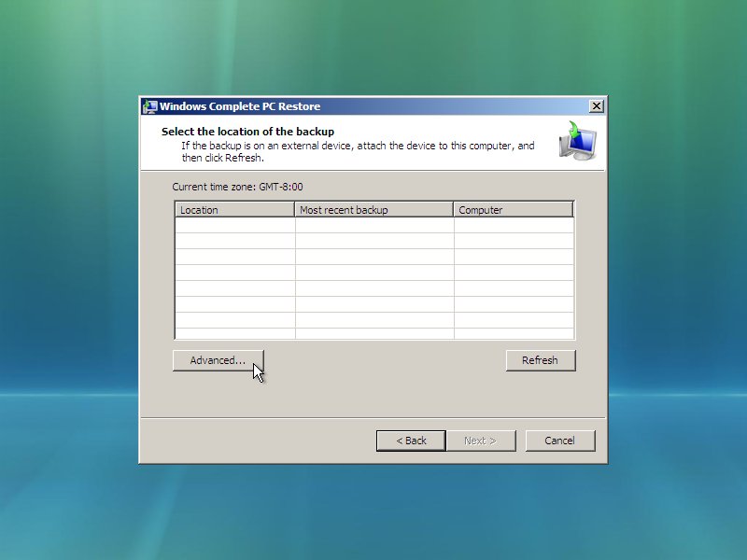Go to the previous step with < Back
Screen dimensions: 747x560
pos(411,441)
